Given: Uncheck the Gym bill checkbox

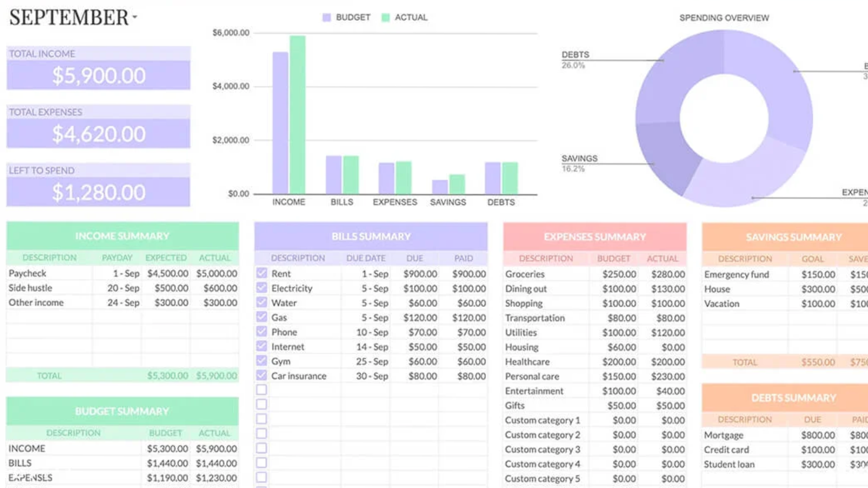Looking at the screenshot, I should (x=261, y=361).
